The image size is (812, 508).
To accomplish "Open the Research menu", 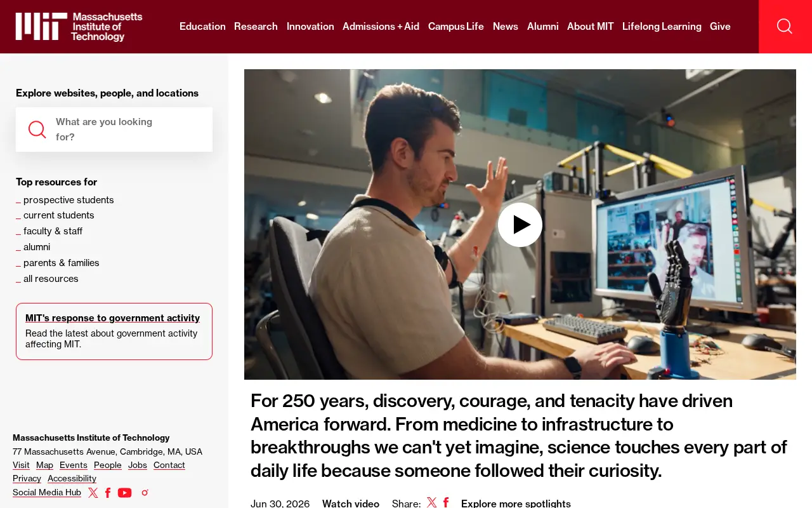I will pos(256,27).
